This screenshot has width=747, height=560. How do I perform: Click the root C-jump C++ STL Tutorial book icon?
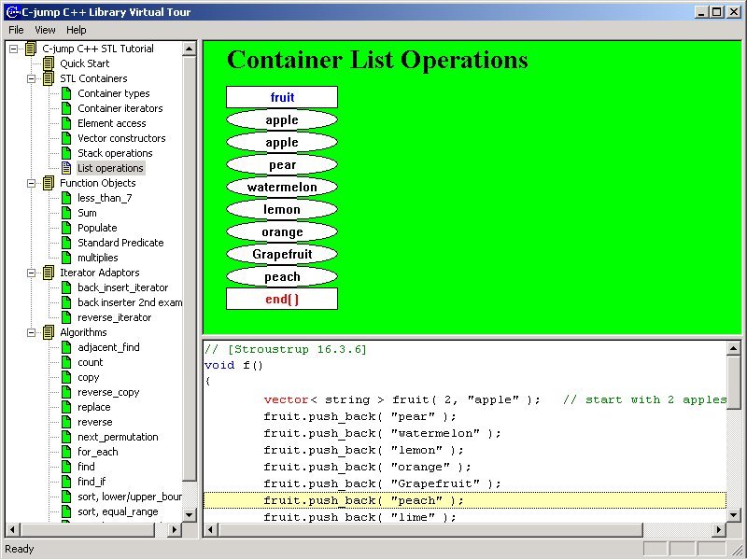31,49
